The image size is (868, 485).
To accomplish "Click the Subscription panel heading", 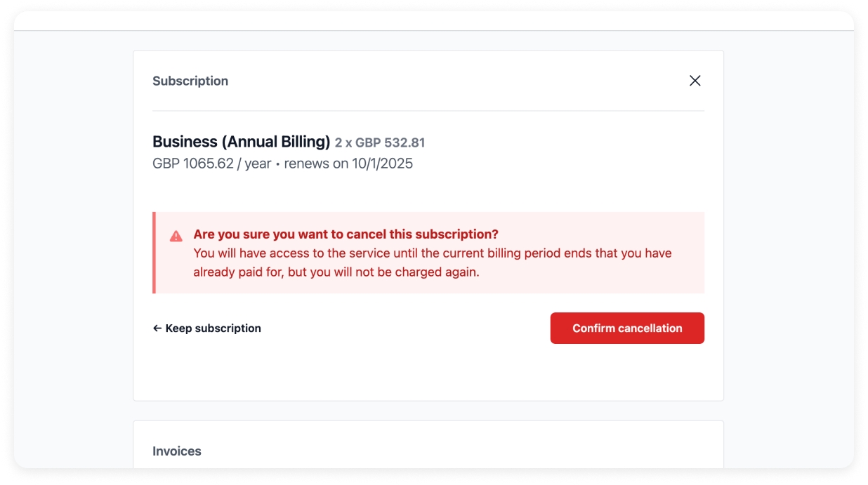I will [x=190, y=81].
